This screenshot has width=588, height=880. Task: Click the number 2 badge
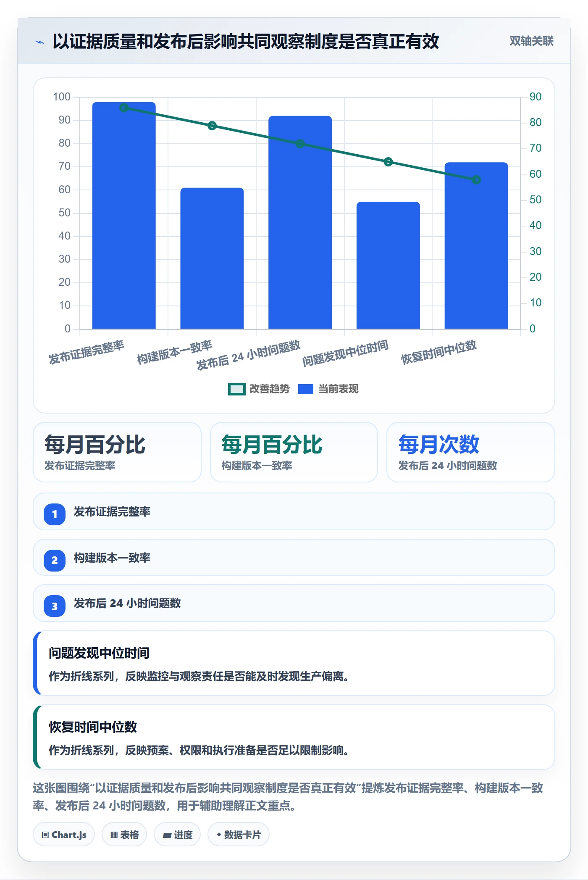pos(55,560)
